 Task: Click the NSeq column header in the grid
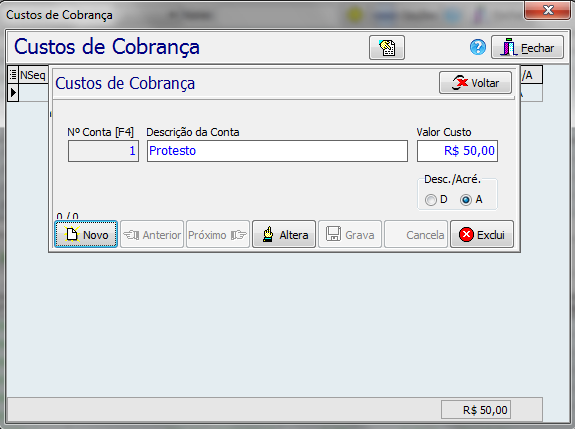pos(33,75)
